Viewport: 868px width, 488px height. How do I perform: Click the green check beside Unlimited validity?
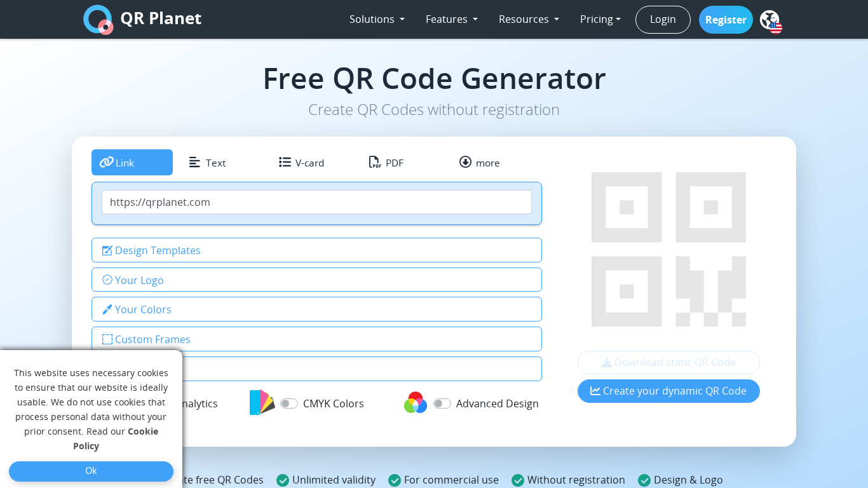(x=283, y=480)
